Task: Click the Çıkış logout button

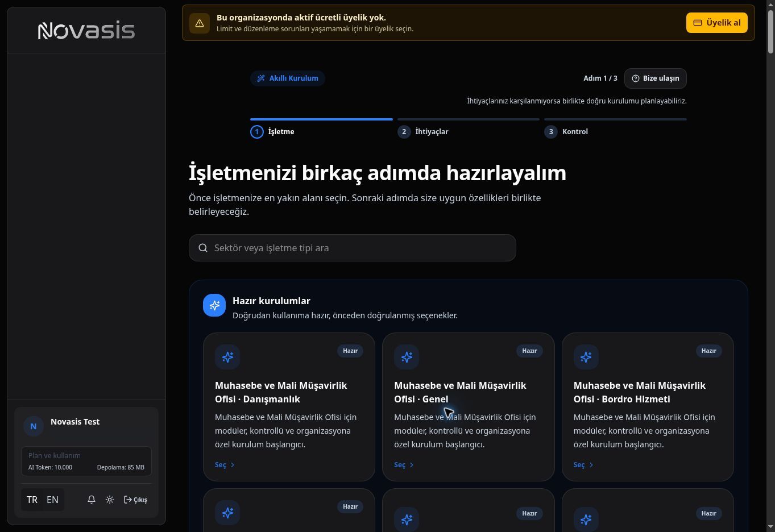Action: (135, 500)
